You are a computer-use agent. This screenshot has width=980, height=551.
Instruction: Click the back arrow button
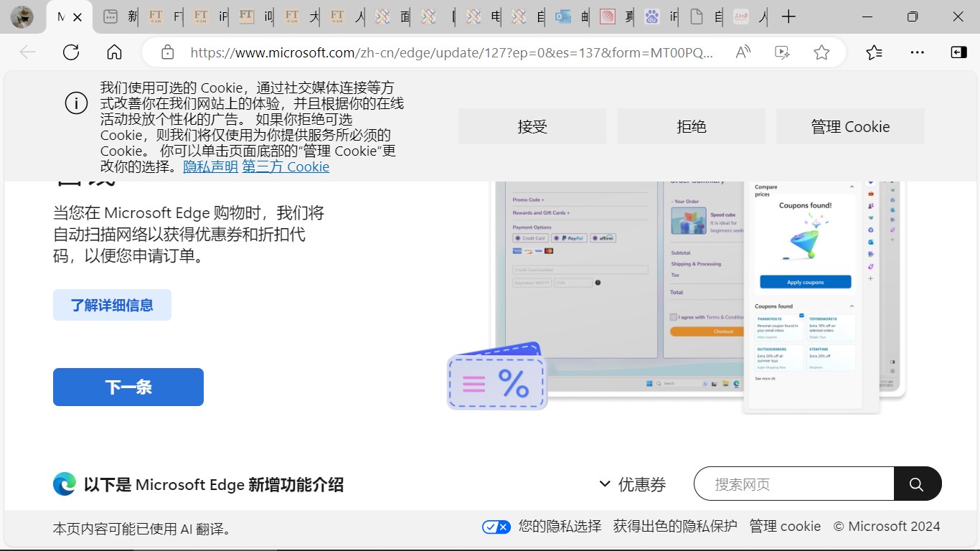pos(27,52)
